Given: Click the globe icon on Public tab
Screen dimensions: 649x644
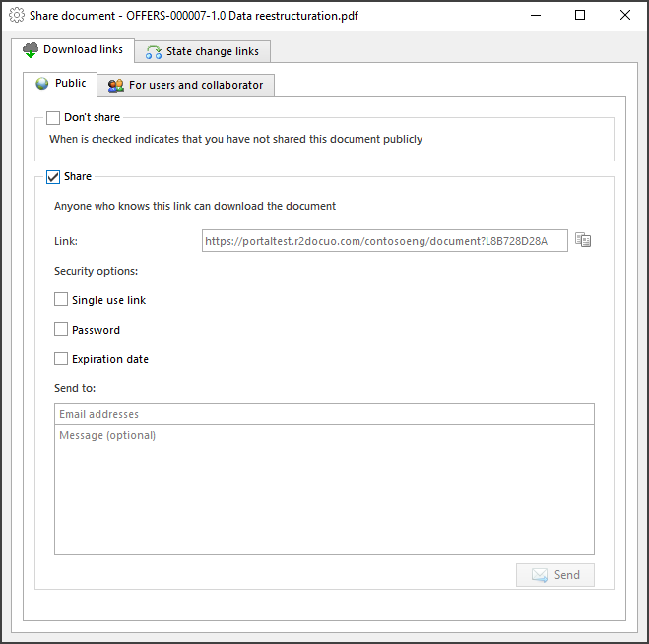Looking at the screenshot, I should point(41,84).
